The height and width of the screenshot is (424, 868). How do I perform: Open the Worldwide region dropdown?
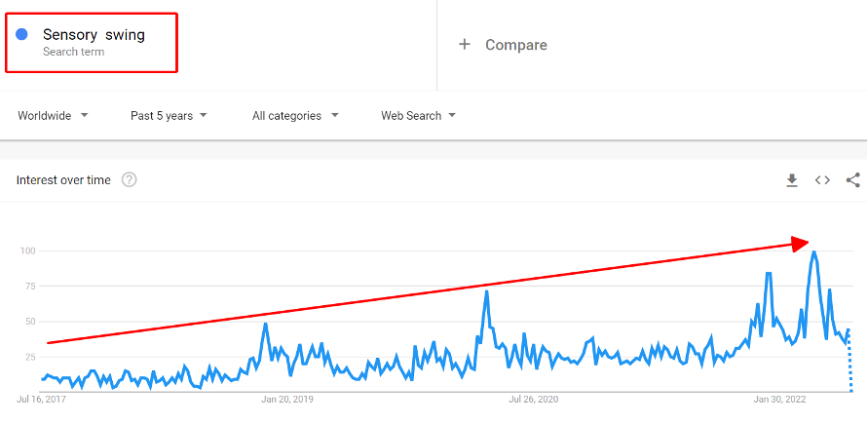coord(53,116)
